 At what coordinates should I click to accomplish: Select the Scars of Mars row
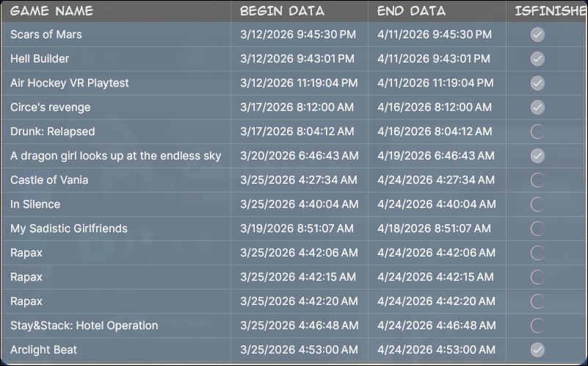(46, 35)
